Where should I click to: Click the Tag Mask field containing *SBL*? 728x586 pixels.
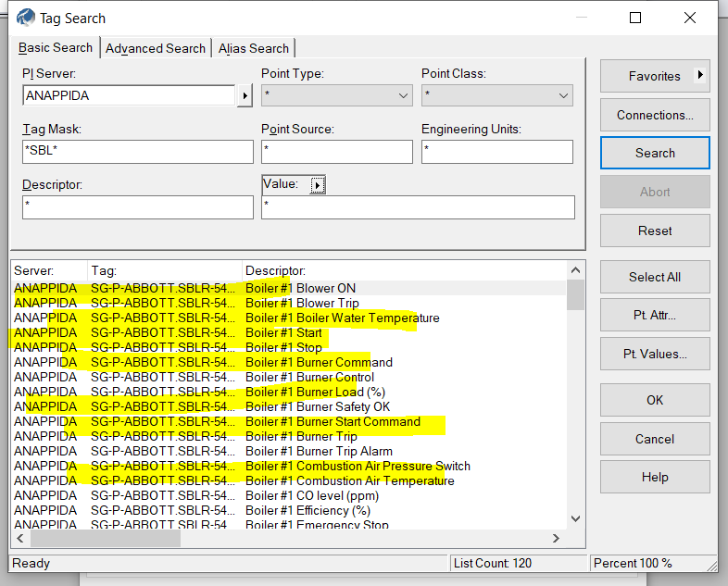pyautogui.click(x=138, y=152)
